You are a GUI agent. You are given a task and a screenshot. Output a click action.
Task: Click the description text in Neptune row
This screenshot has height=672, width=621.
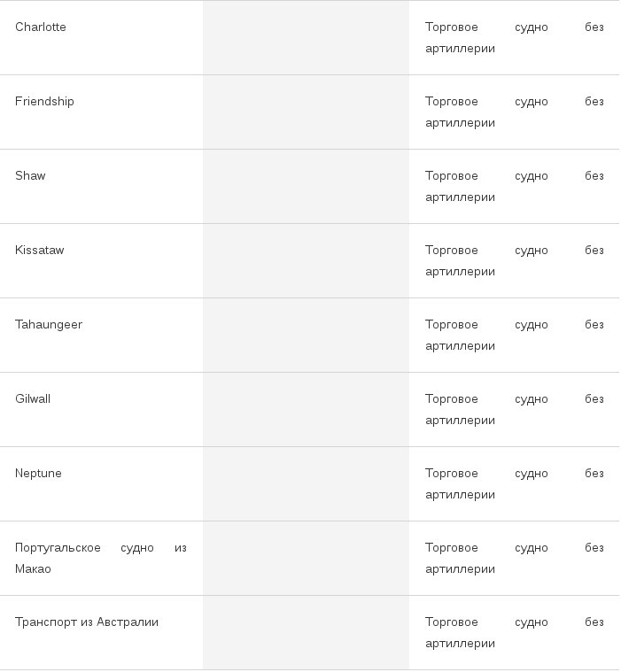[514, 483]
